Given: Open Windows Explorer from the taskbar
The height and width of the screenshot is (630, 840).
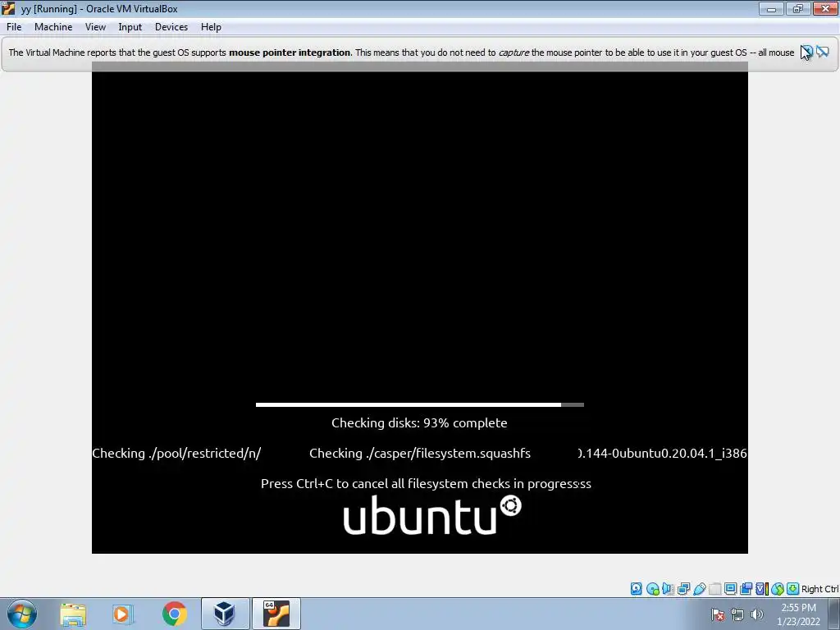Looking at the screenshot, I should point(73,614).
